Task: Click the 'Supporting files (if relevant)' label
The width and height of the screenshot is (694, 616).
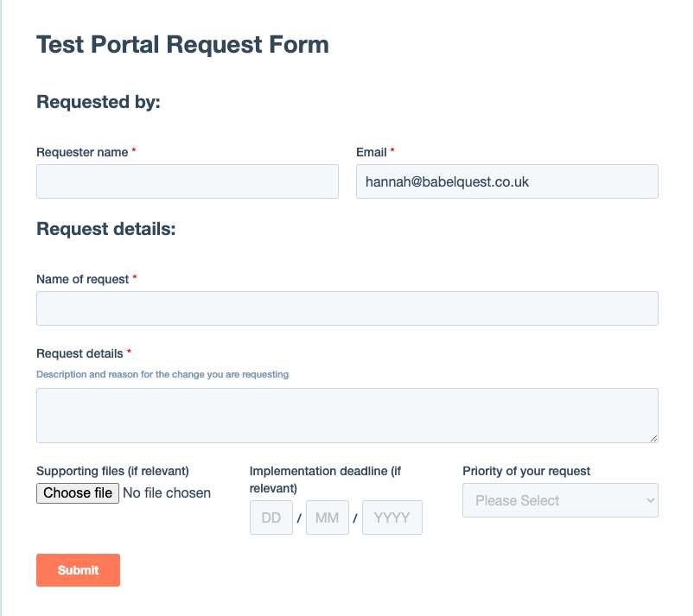Action: pyautogui.click(x=112, y=471)
